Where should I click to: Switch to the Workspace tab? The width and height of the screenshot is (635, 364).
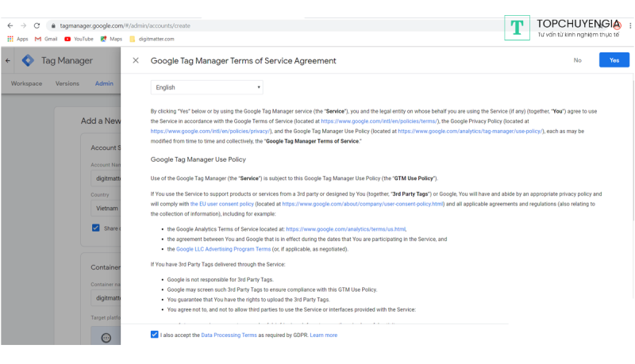coord(26,83)
